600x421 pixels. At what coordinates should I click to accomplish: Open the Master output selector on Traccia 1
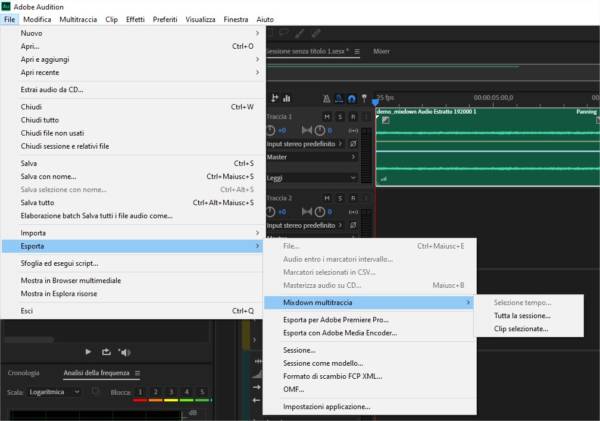pyautogui.click(x=312, y=157)
